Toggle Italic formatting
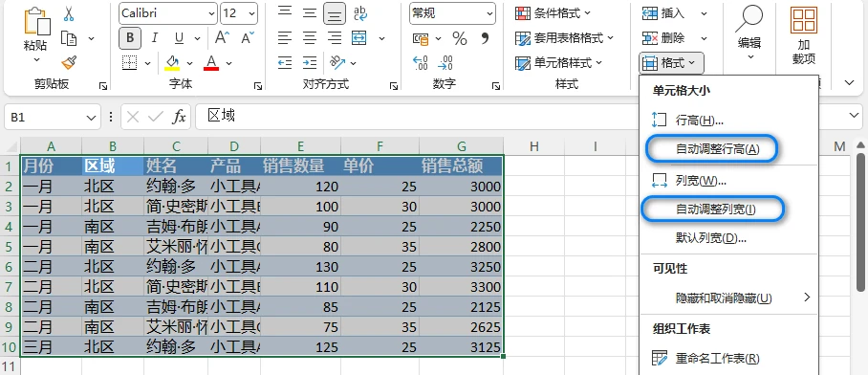Viewport: 868px width, 375px height. 155,37
